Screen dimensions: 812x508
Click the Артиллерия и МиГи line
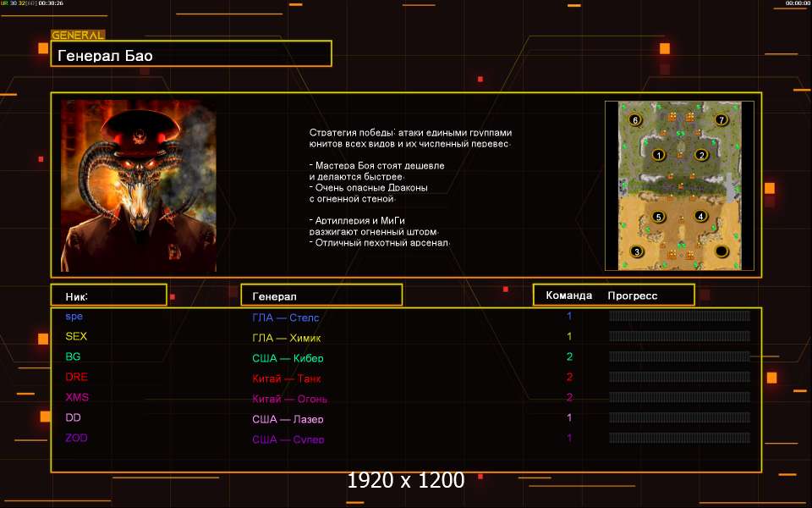357,220
